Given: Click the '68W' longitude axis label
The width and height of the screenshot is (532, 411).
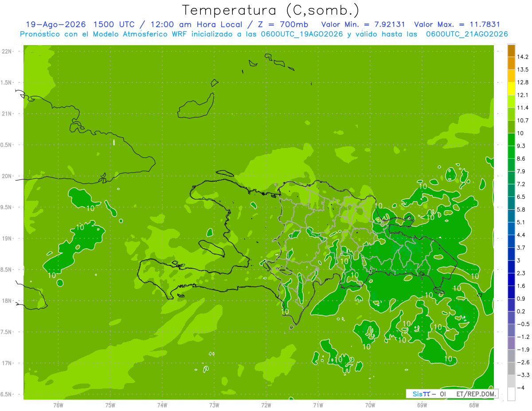Looking at the screenshot, I should (474, 405).
